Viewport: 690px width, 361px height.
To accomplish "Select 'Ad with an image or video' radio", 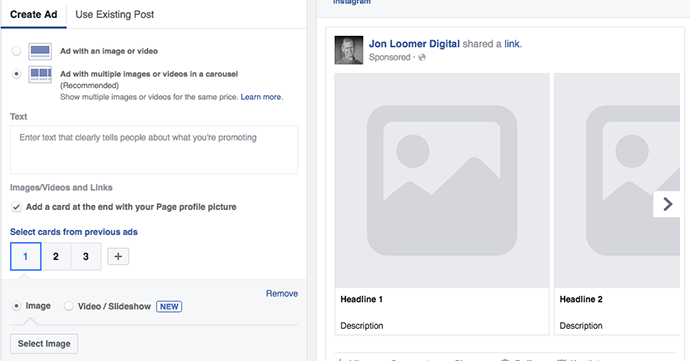I will click(x=16, y=51).
